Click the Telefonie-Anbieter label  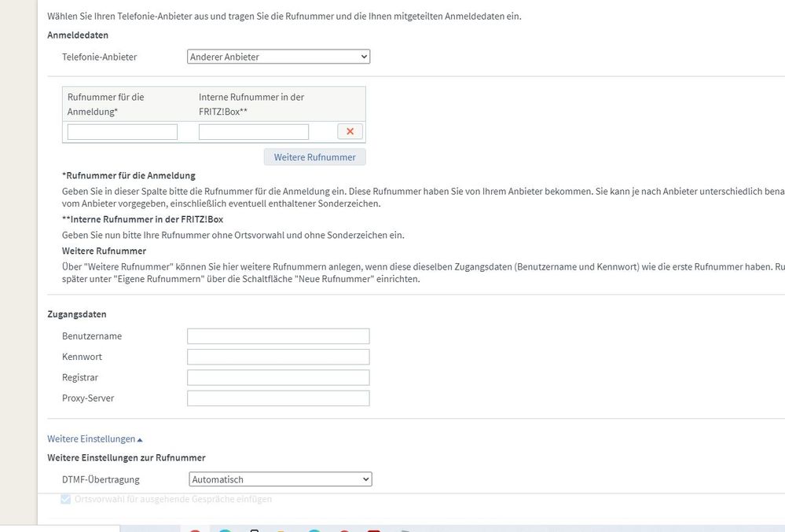pos(99,57)
